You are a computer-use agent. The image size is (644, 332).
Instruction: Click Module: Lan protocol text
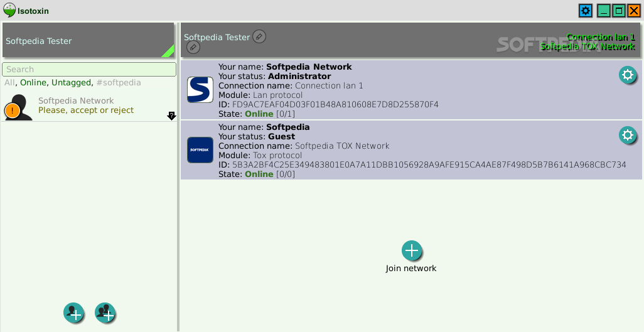click(x=260, y=95)
